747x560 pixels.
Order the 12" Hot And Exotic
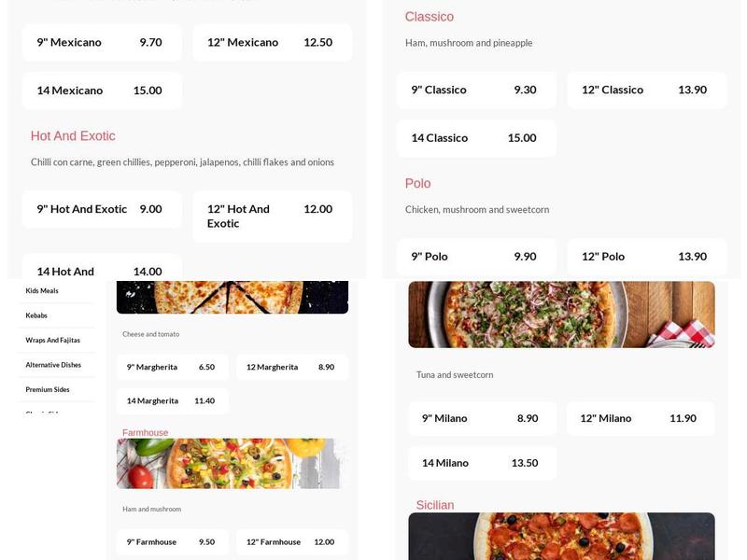click(272, 216)
